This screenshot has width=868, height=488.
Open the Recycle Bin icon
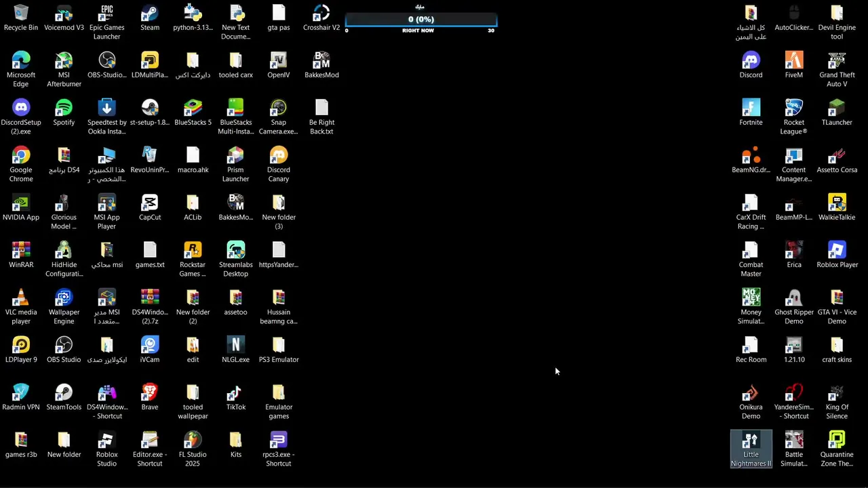click(x=21, y=18)
